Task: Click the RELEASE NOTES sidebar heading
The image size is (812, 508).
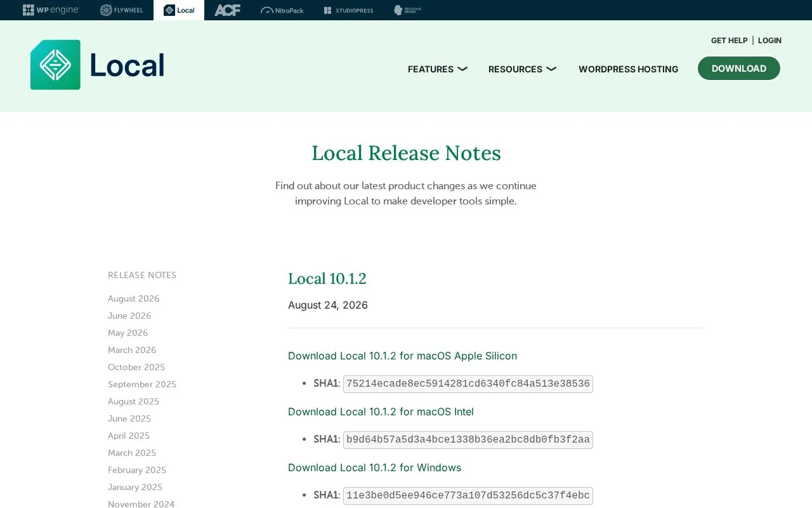Action: coord(142,275)
